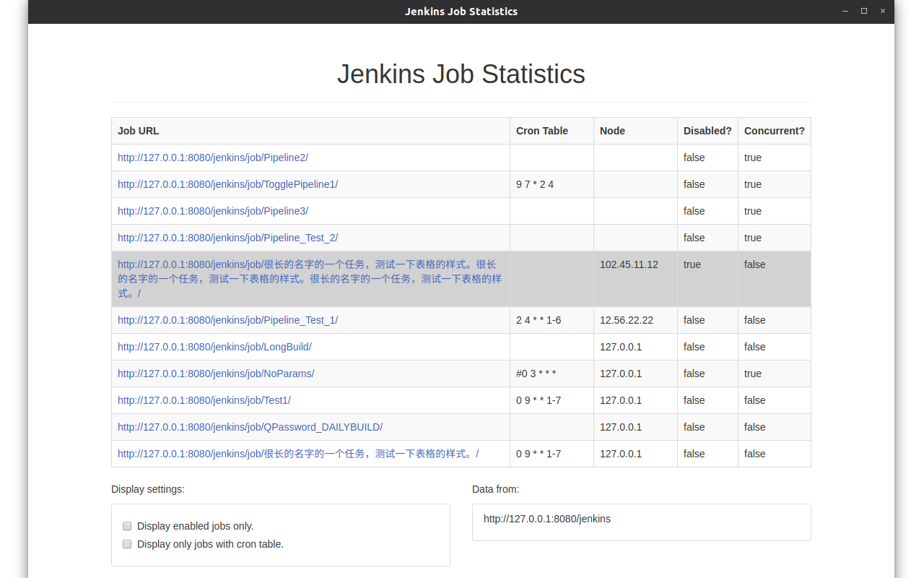Viewport: 924px width, 578px height.
Task: Click Concurrent value 'false' in LongBuild row
Action: [755, 347]
